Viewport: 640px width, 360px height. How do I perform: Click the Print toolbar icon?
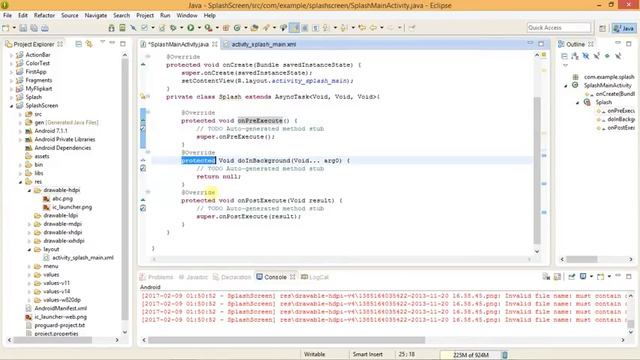[x=44, y=28]
